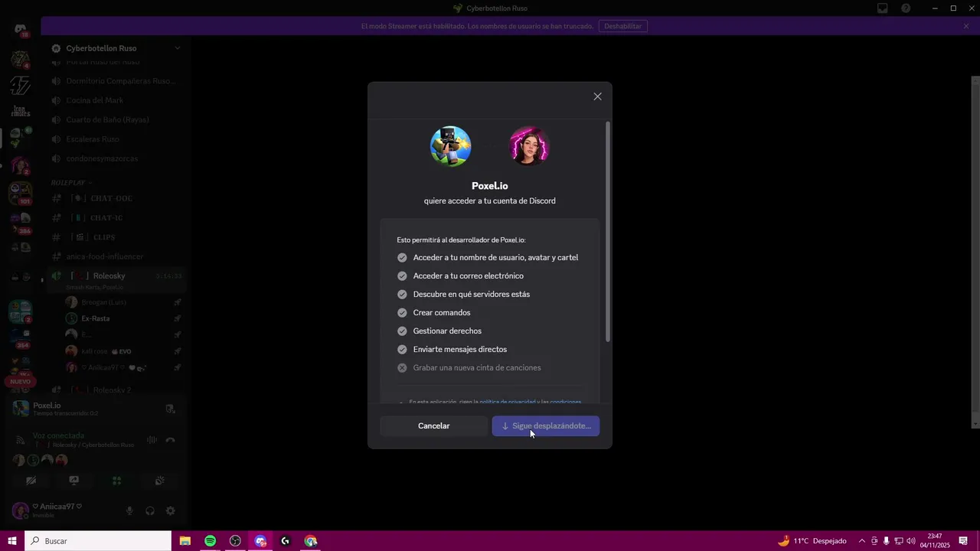Open the server icon with 101 badge
Viewport: 980px width, 551px height.
[21, 193]
